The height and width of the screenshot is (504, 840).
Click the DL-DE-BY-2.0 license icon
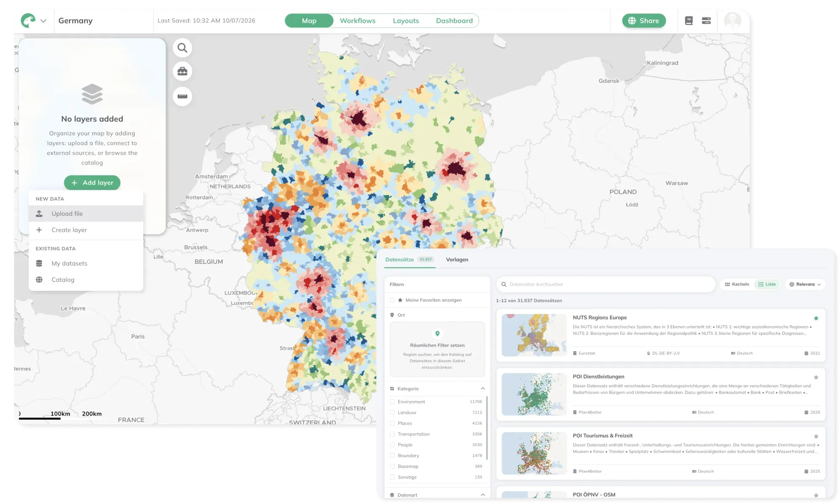[648, 353]
